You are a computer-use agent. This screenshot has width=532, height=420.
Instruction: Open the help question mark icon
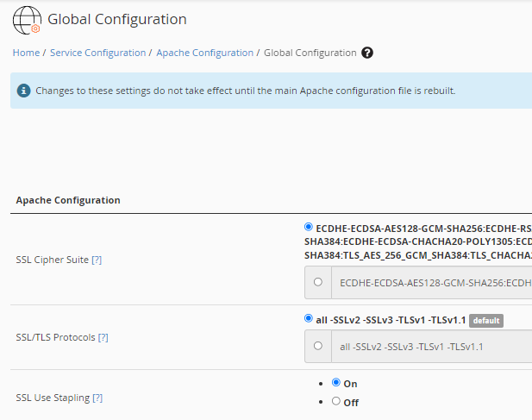(x=367, y=53)
